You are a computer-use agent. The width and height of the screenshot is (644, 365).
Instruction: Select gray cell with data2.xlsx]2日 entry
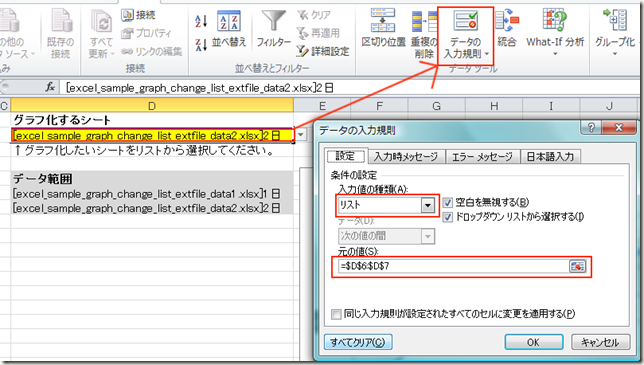point(152,208)
